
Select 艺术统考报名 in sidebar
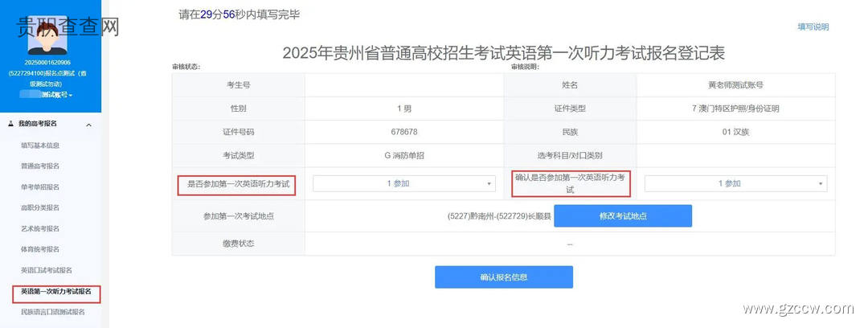[x=40, y=228]
